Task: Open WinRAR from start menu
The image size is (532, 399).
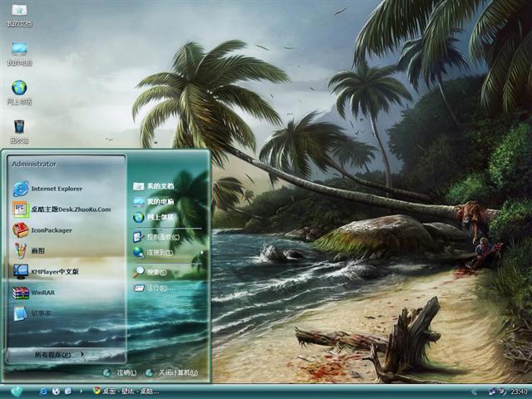Action: (x=34, y=292)
